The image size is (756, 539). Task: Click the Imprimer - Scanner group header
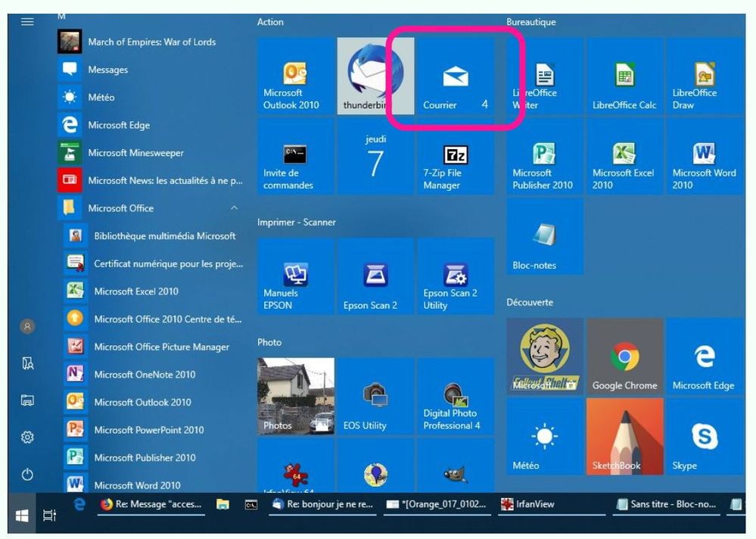click(x=297, y=223)
